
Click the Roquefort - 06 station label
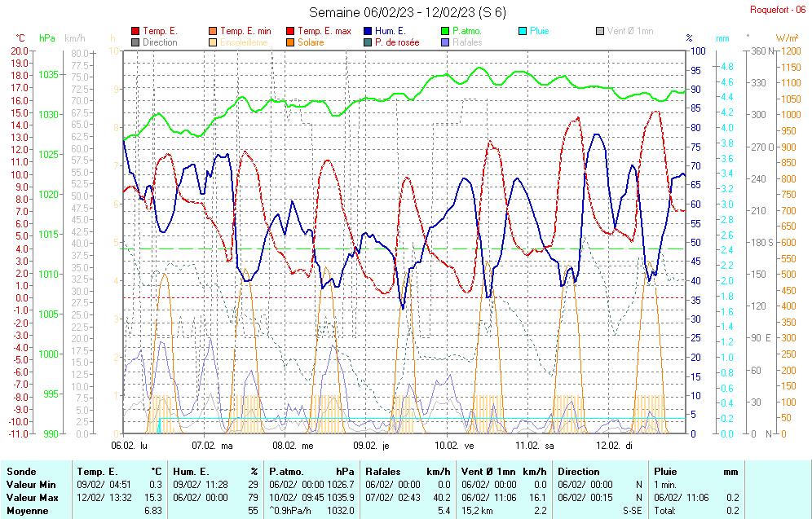pos(778,10)
